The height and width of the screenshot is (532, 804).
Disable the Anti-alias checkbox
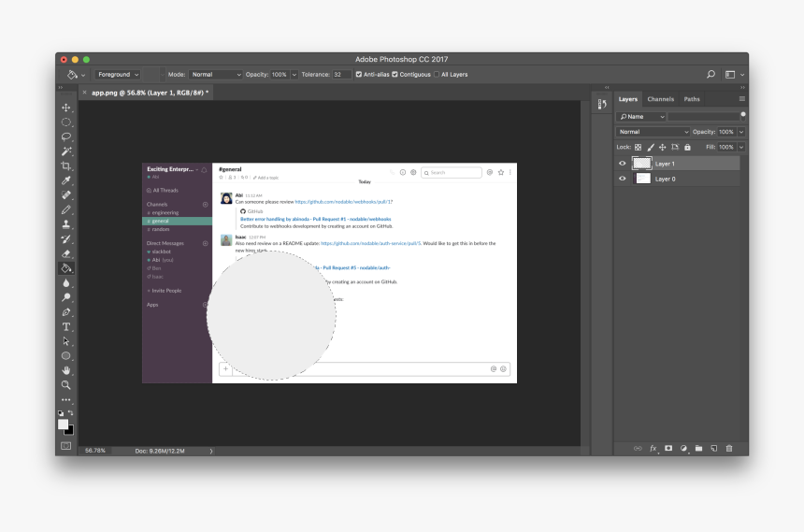[x=359, y=75]
